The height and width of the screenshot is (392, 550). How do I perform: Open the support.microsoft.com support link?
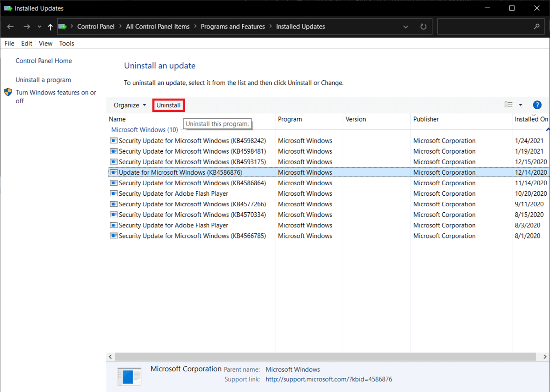pos(329,379)
